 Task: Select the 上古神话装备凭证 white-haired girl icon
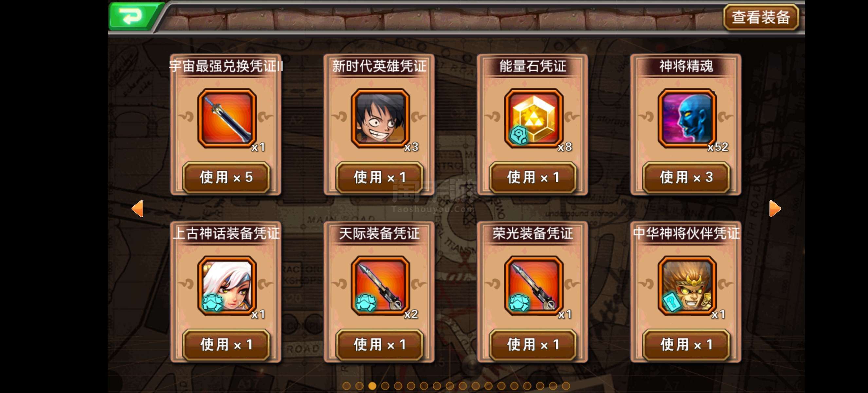click(x=227, y=286)
